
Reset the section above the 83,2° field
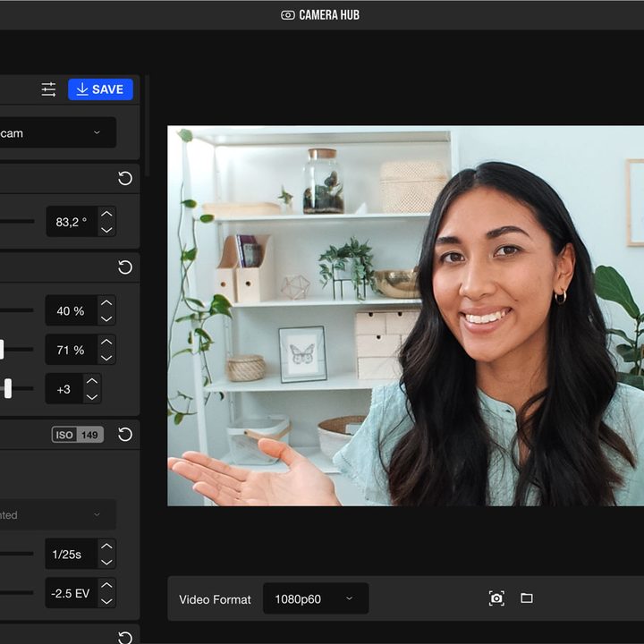coord(125,178)
